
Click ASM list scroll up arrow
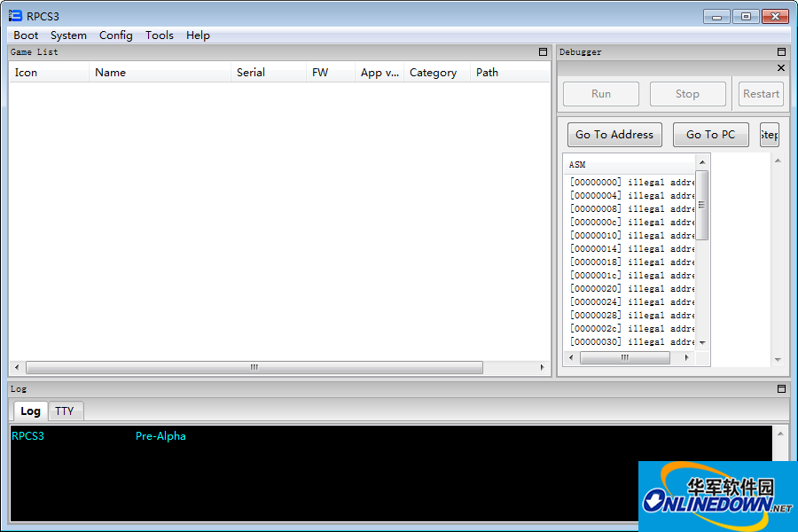(x=702, y=162)
